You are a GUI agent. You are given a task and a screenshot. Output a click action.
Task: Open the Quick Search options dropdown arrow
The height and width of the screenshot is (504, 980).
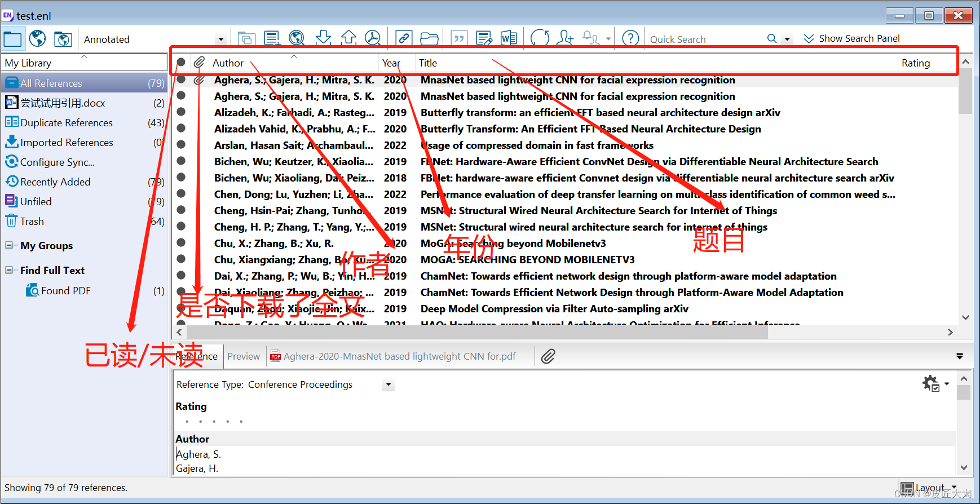coord(788,39)
